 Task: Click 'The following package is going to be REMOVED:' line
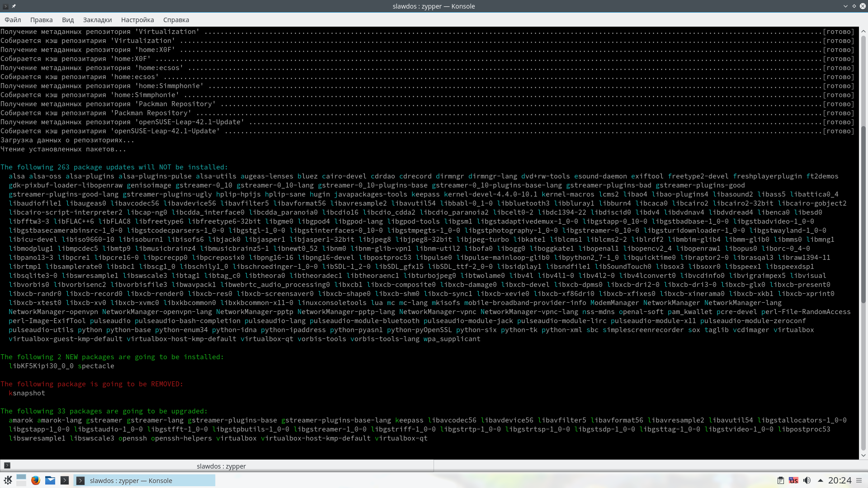(x=92, y=384)
